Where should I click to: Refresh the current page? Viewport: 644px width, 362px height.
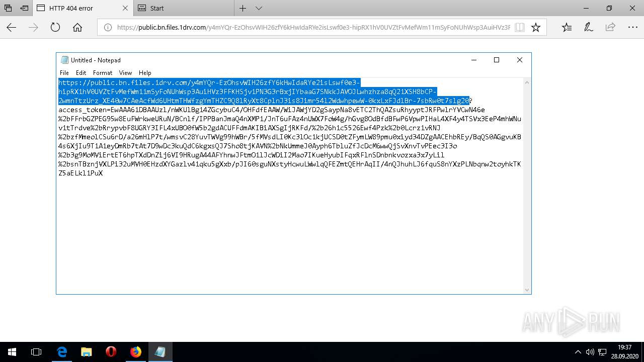(55, 28)
